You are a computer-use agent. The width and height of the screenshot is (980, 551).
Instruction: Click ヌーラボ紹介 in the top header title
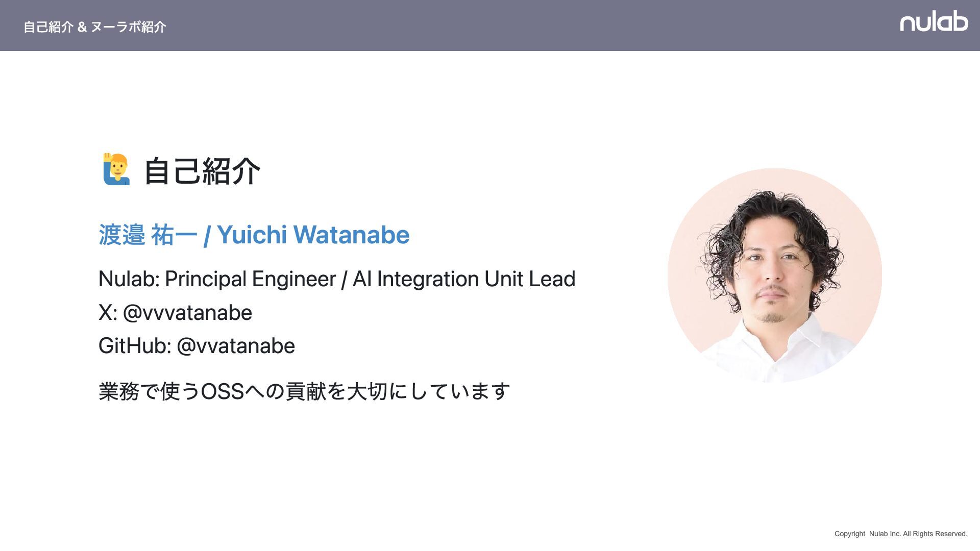tap(129, 27)
